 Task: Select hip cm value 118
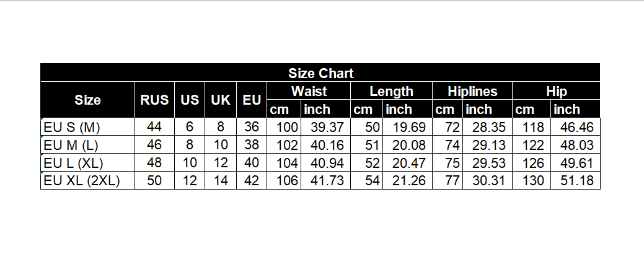532,127
